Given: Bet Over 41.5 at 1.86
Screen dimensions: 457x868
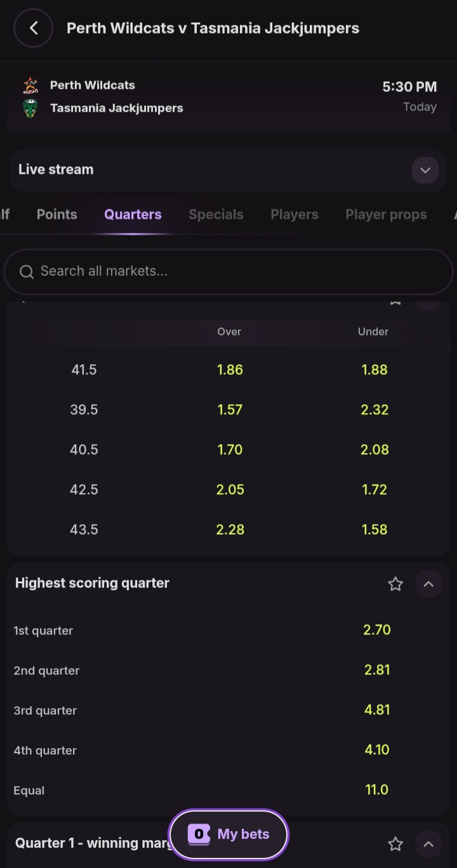Looking at the screenshot, I should click(230, 370).
